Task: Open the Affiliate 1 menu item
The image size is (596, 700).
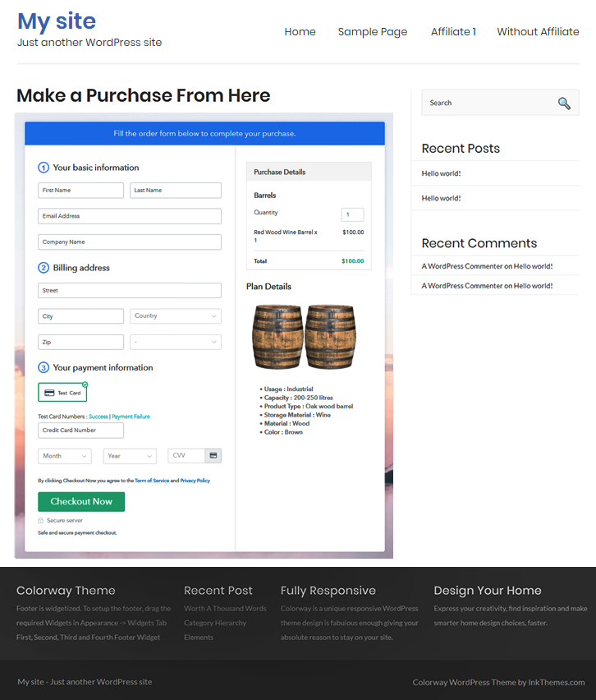Action: pyautogui.click(x=453, y=32)
